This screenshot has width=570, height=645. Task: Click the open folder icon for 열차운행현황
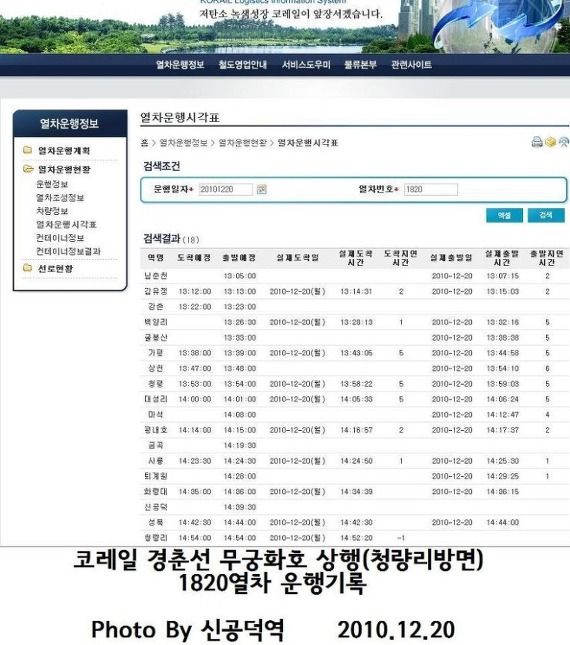click(28, 169)
